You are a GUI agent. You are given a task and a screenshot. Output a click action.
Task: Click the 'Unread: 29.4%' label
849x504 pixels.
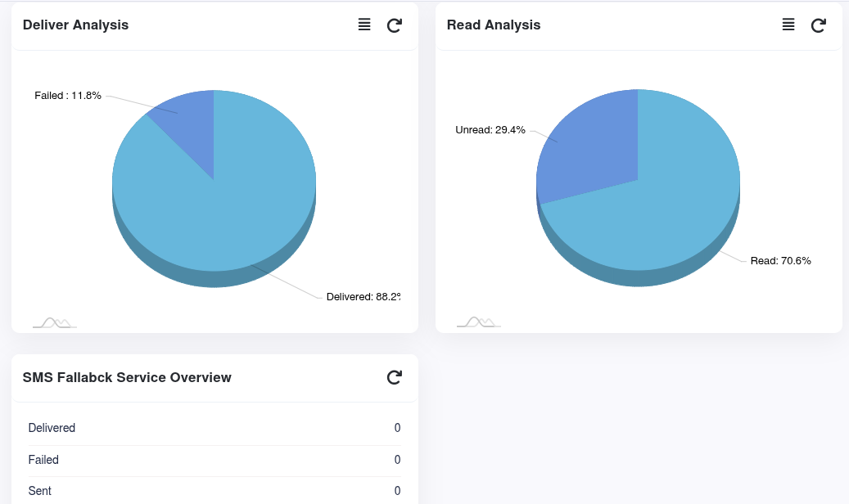point(490,130)
